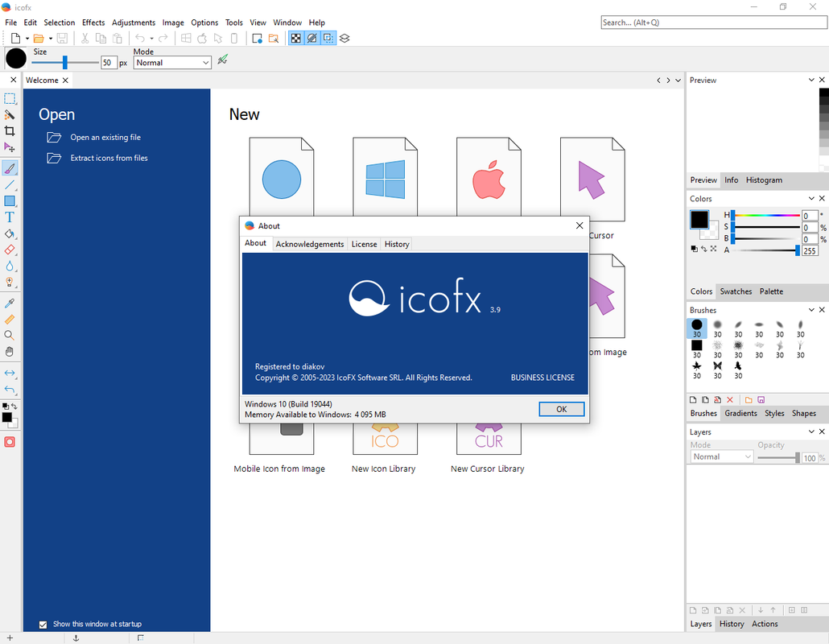Close the About dialog with X
The height and width of the screenshot is (644, 829).
click(x=579, y=225)
